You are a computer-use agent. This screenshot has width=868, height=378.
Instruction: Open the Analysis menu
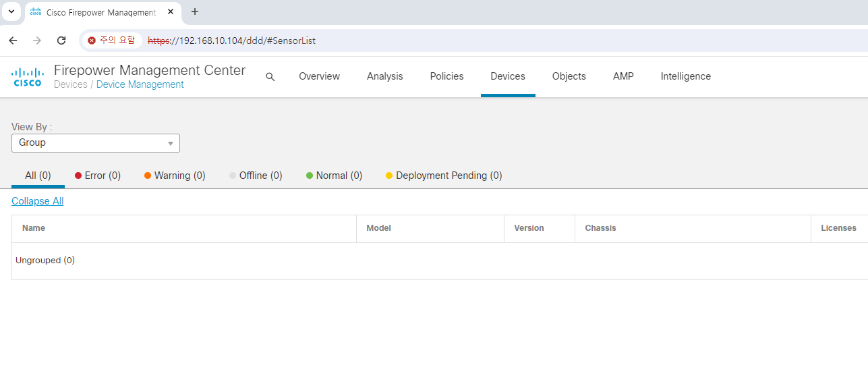(384, 76)
